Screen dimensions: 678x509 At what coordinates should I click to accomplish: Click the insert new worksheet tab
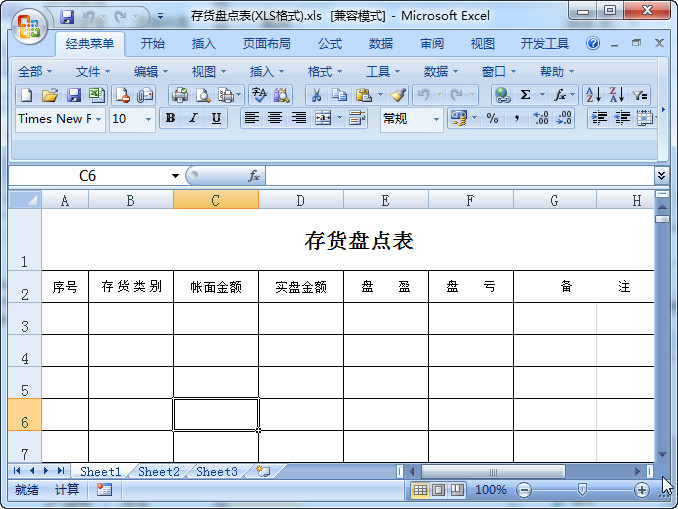[263, 471]
